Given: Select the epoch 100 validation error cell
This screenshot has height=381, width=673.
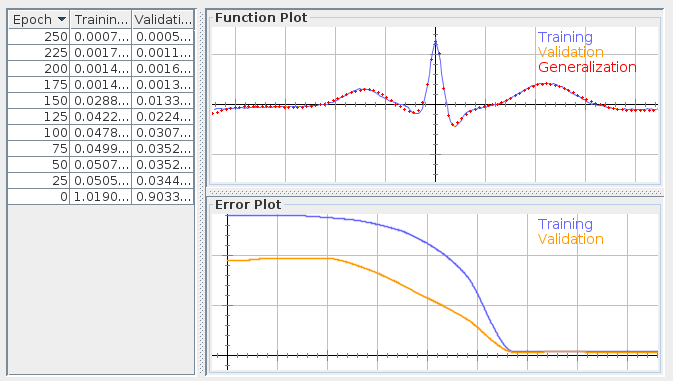Looking at the screenshot, I should tap(163, 133).
